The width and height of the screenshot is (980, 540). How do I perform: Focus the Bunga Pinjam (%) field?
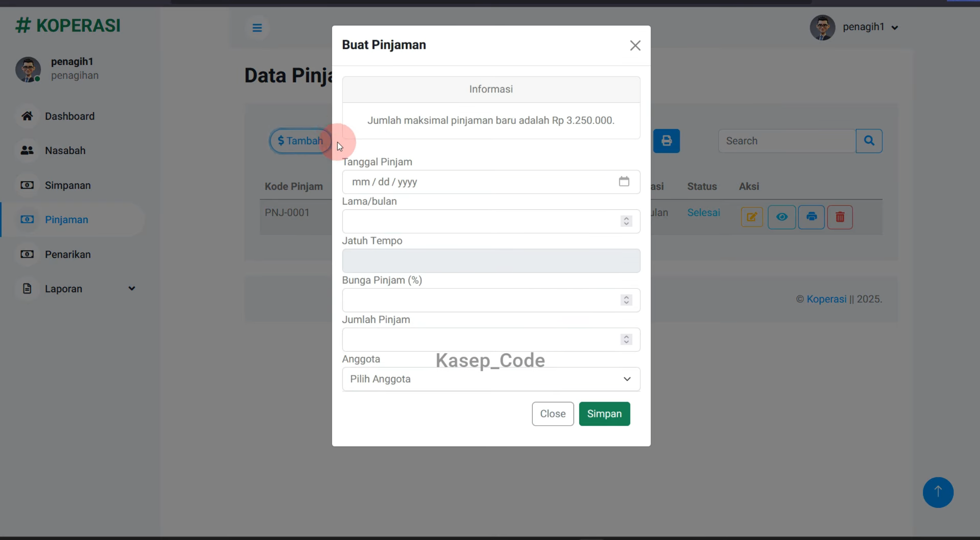pos(491,300)
